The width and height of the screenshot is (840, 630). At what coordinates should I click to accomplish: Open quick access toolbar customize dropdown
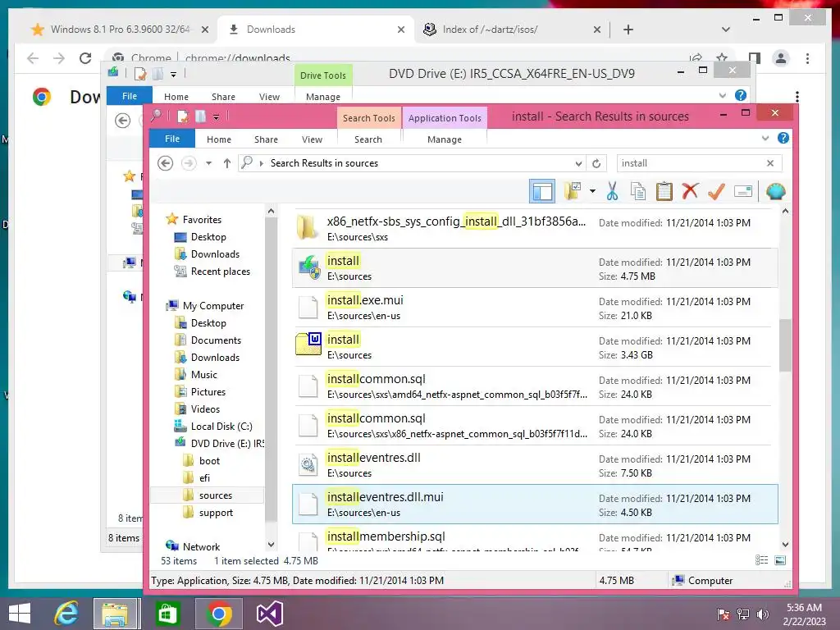216,116
